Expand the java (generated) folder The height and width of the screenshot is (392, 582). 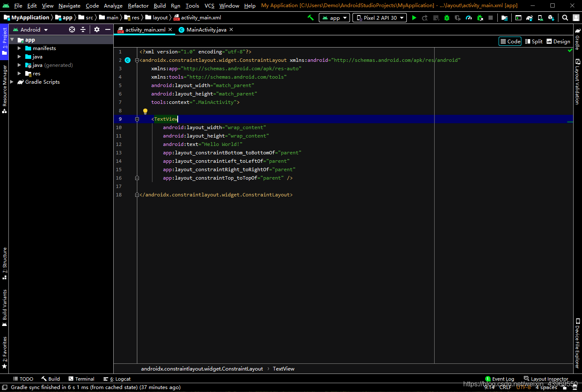pyautogui.click(x=19, y=65)
